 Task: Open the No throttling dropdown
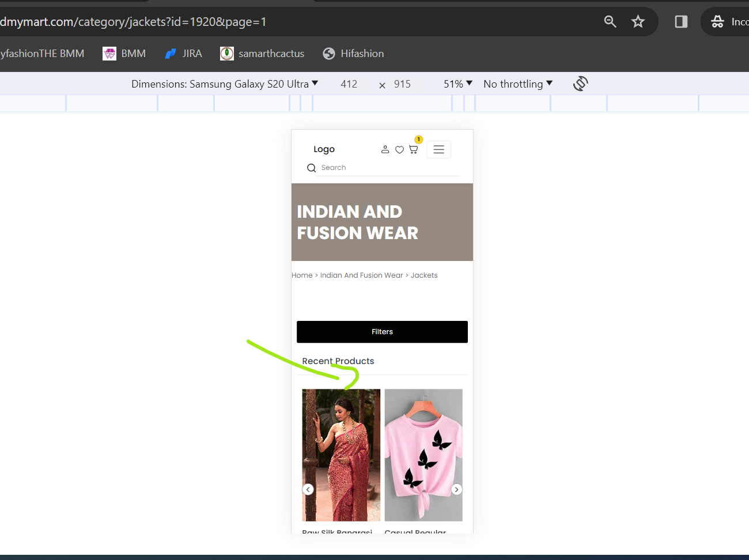(x=518, y=84)
